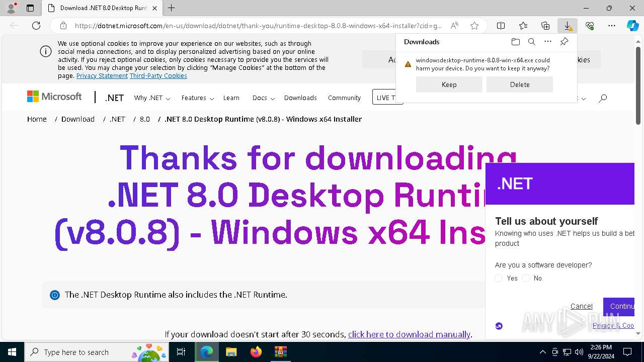
Task: Keep the downloaded runtime exe file
Action: click(449, 84)
